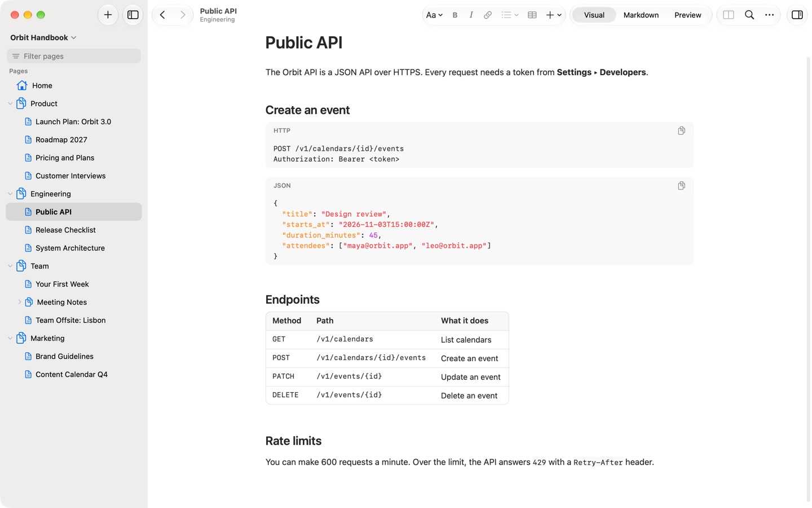Collapse the Team section
This screenshot has height=508, width=812.
10,266
